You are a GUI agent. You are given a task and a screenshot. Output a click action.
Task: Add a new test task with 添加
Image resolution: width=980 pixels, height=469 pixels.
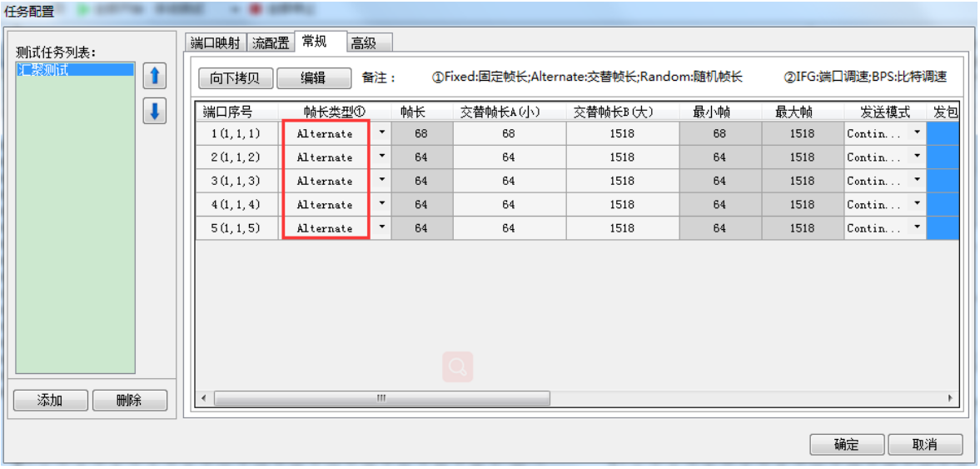(x=50, y=401)
